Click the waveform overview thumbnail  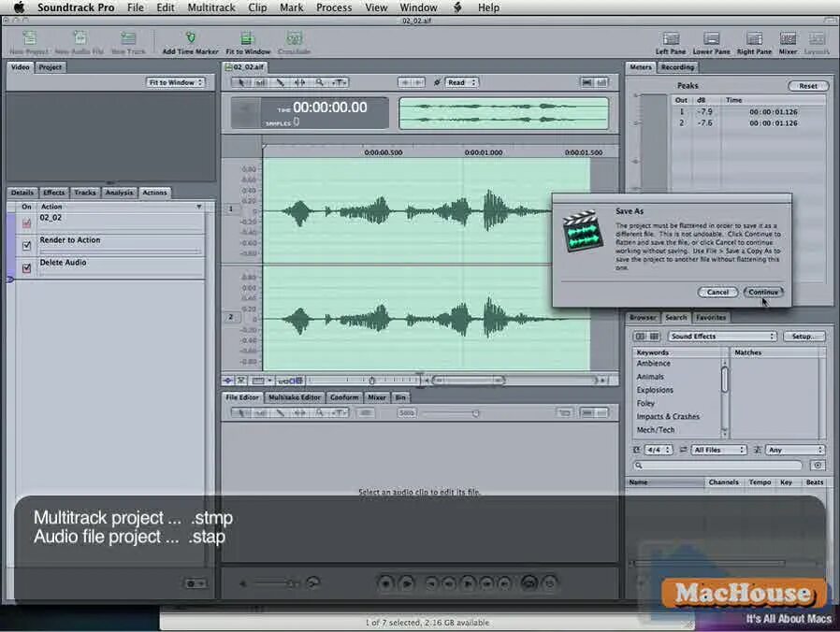tap(503, 113)
